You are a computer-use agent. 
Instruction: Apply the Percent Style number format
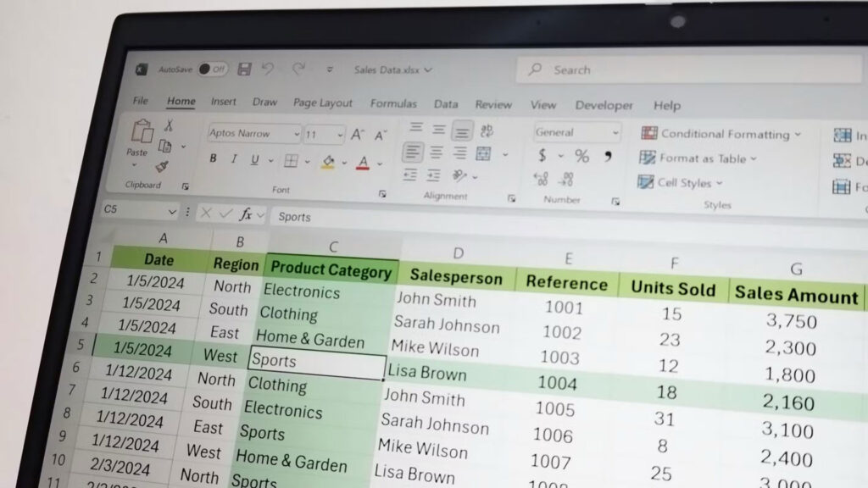tap(582, 156)
